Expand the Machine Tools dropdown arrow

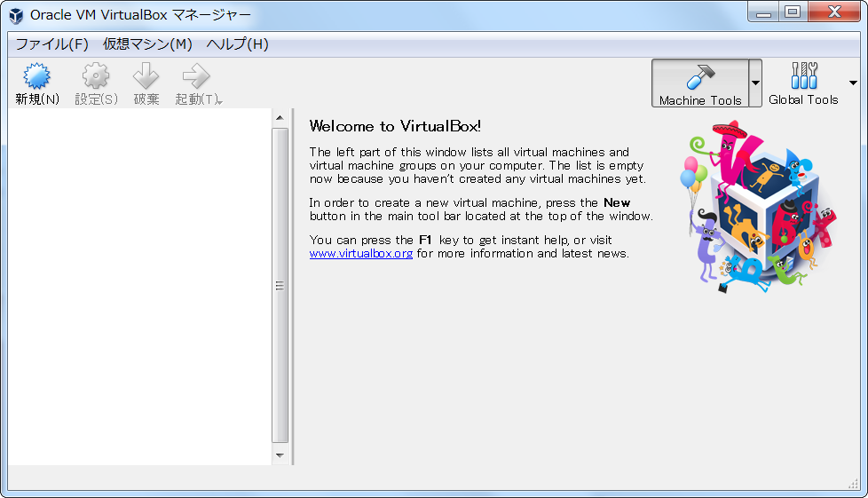tap(755, 83)
